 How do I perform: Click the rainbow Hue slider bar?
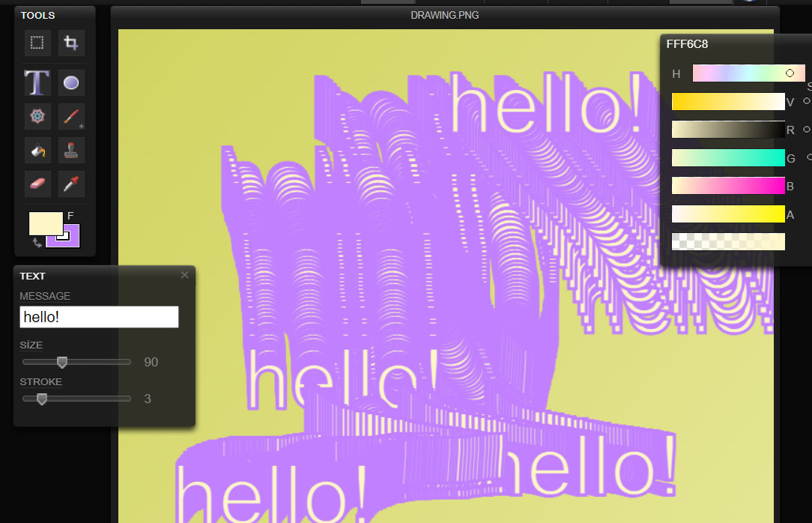coord(748,73)
